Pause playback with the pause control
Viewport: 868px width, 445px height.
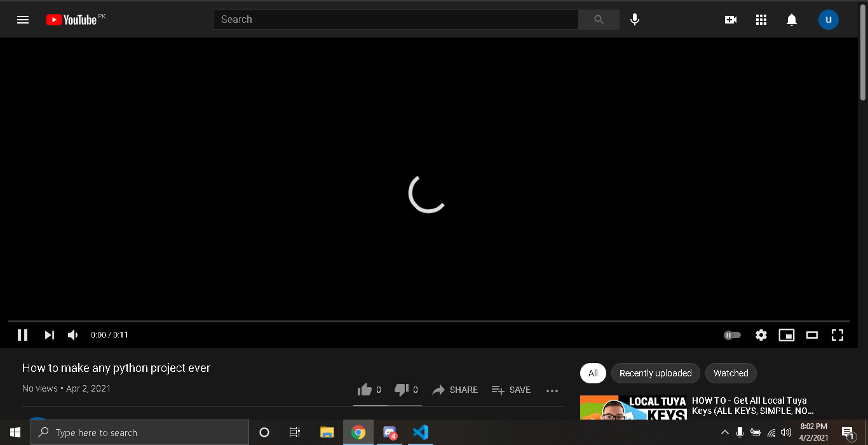[22, 334]
